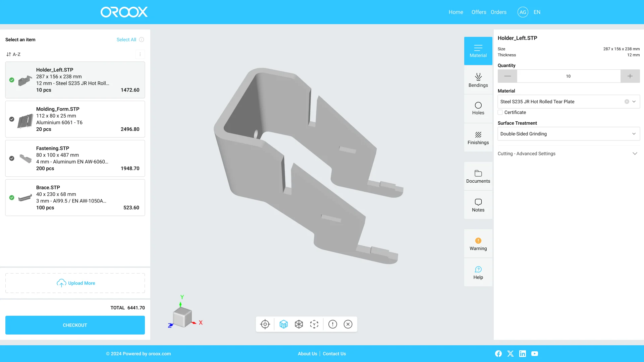Enable wireframe view in the viewer toolbar
The image size is (644, 362).
click(299, 324)
